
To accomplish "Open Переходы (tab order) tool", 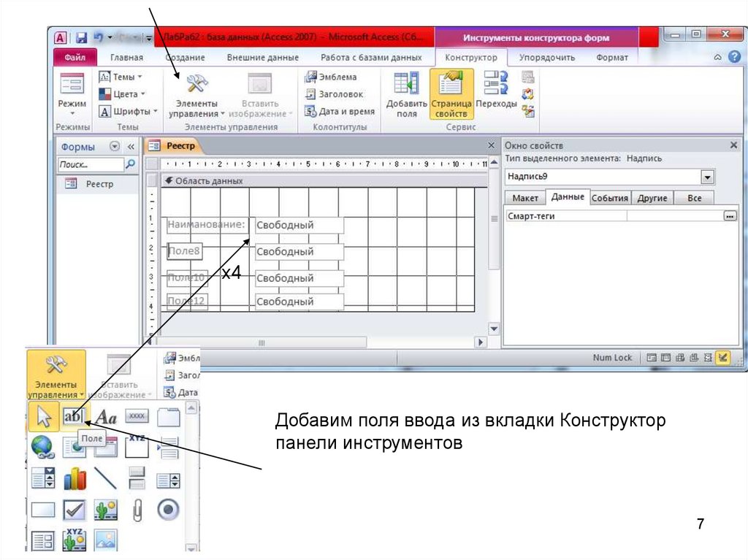I will (496, 91).
